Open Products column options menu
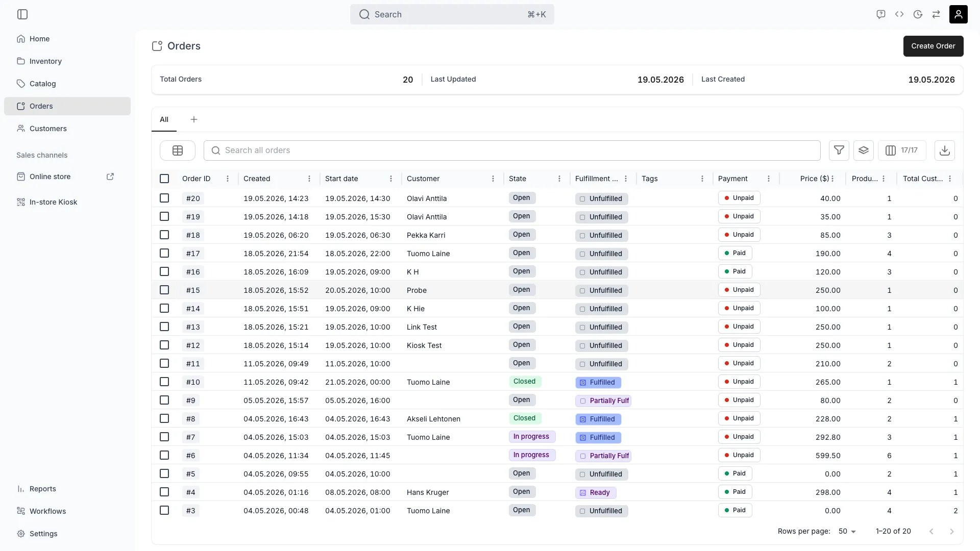This screenshot has width=980, height=551. pyautogui.click(x=884, y=179)
